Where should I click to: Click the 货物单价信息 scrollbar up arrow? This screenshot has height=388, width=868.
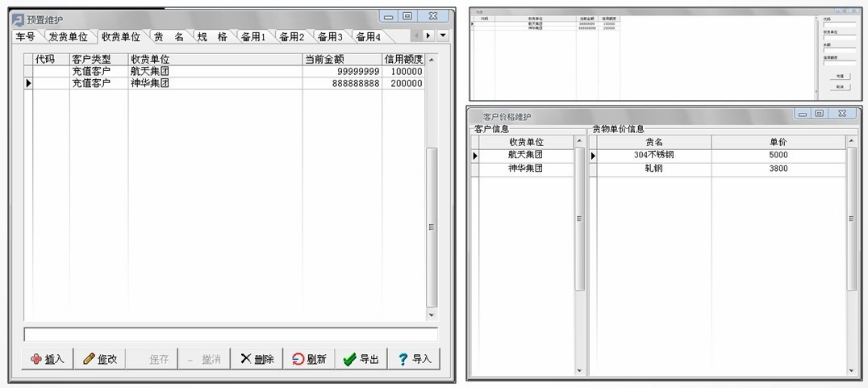852,142
